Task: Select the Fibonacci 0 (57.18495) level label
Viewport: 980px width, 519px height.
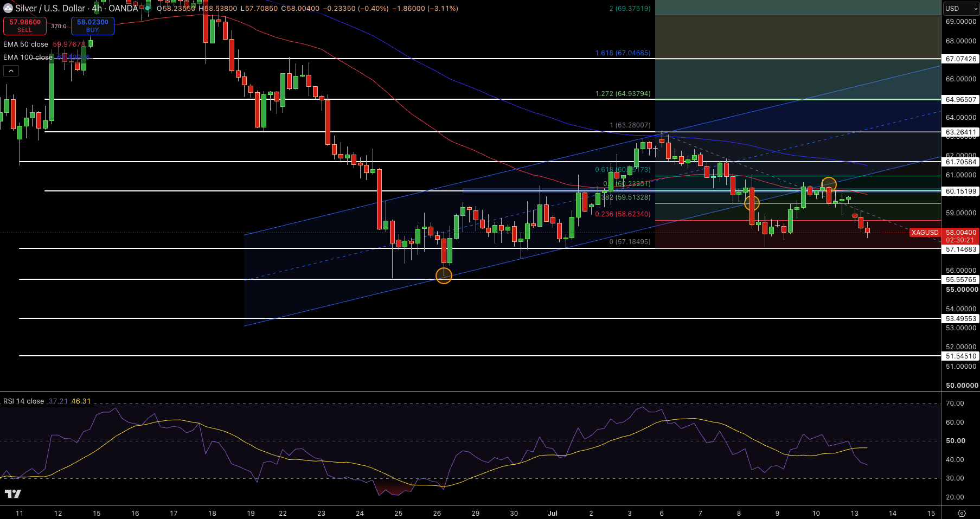Action: (630, 242)
